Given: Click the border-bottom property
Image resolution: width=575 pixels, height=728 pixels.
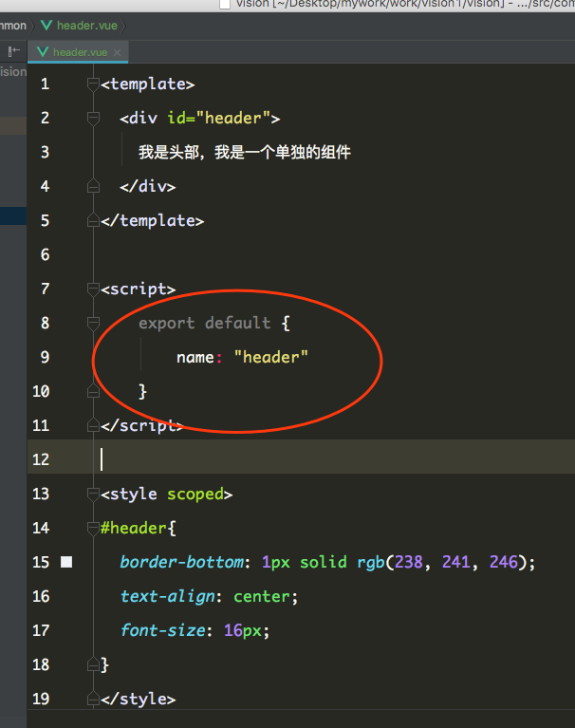Looking at the screenshot, I should coord(181,562).
